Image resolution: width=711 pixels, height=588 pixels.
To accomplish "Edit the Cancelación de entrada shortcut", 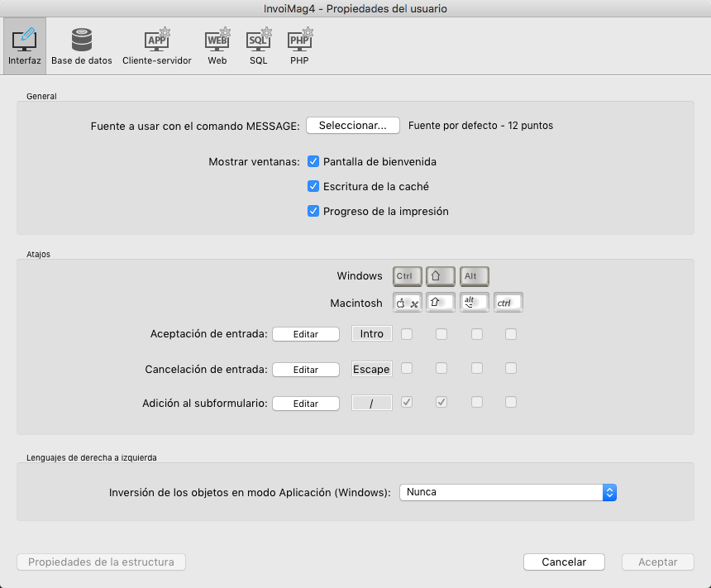I will (306, 370).
